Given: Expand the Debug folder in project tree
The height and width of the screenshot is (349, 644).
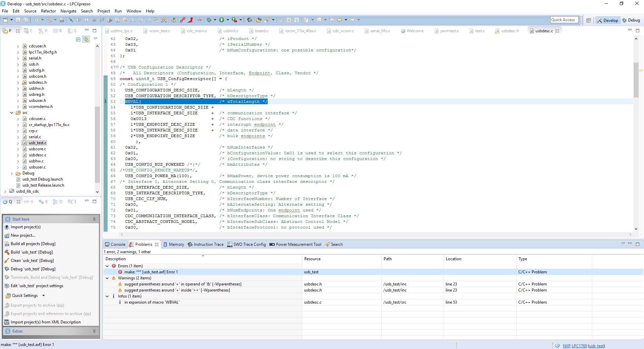Looking at the screenshot, I should pyautogui.click(x=12, y=173).
